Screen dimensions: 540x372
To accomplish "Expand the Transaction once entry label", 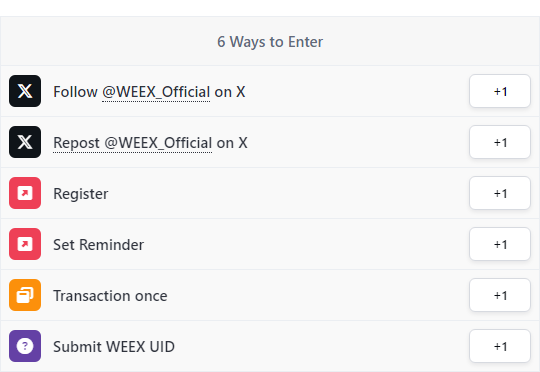I will [110, 296].
